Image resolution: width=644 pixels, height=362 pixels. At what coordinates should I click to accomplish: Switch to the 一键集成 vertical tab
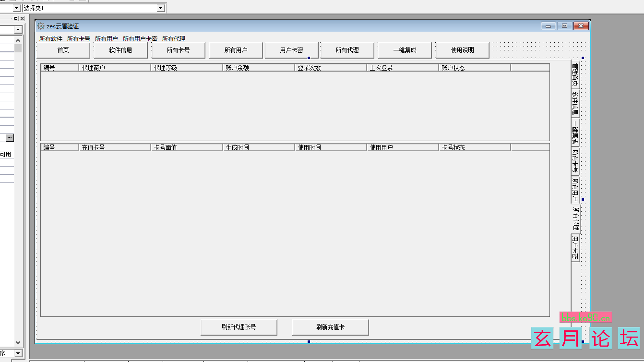click(x=575, y=133)
